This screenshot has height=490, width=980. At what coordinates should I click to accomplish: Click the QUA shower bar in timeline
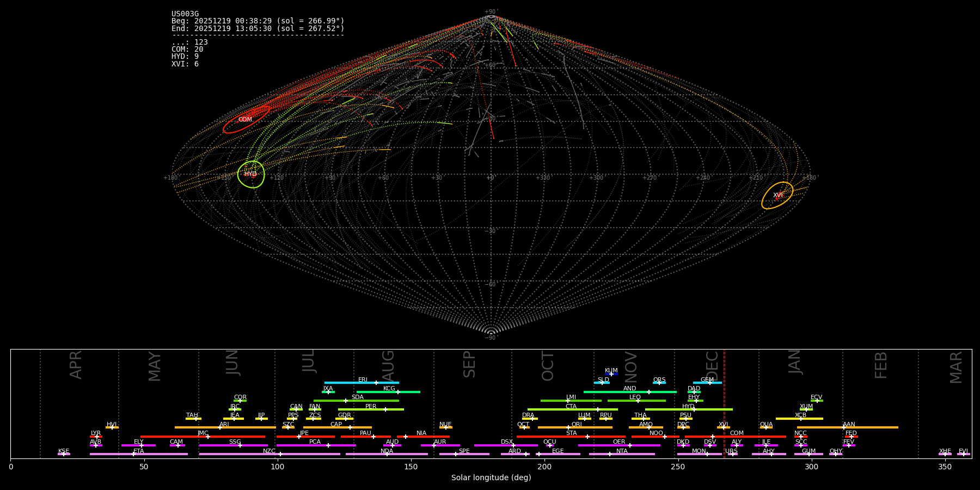point(766,427)
